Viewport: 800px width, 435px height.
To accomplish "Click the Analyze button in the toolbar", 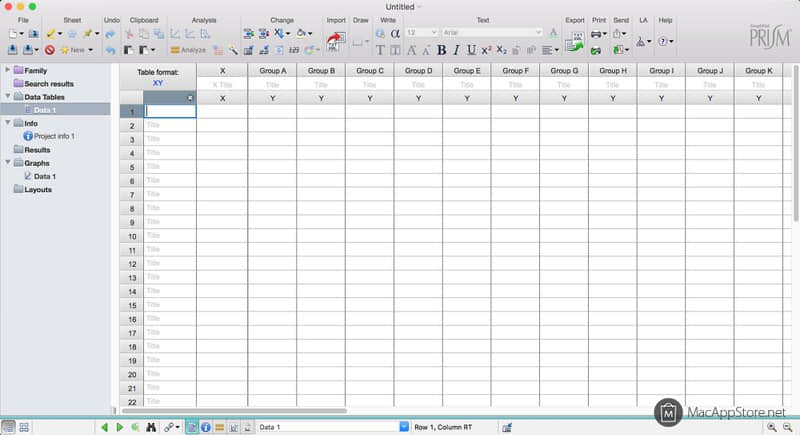I will (x=188, y=50).
